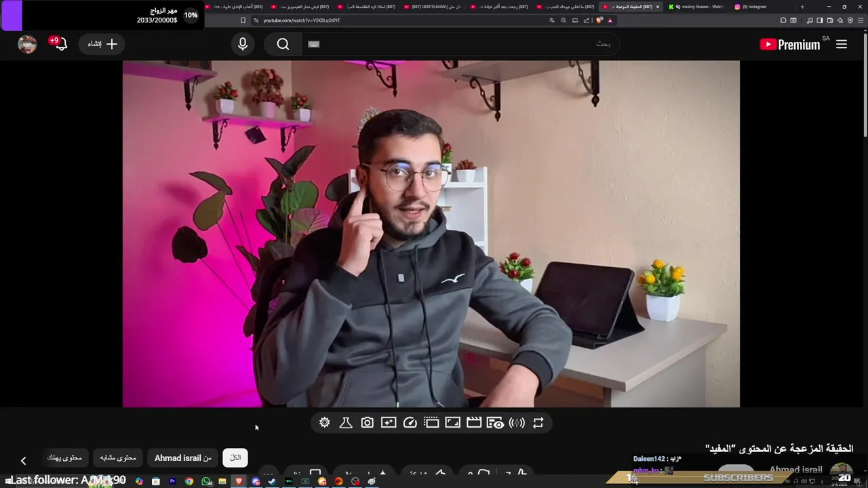Open the enhancer settings gear below the video
The image size is (868, 488).
click(x=325, y=423)
